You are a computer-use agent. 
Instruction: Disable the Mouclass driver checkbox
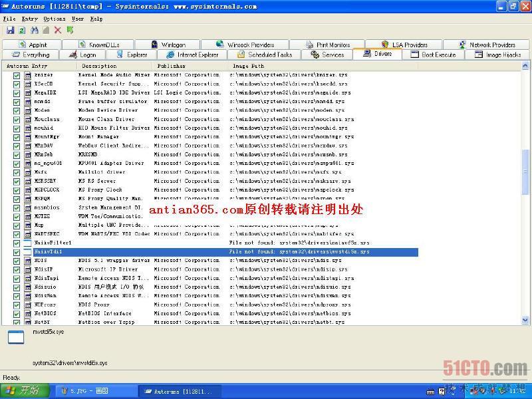(16, 120)
